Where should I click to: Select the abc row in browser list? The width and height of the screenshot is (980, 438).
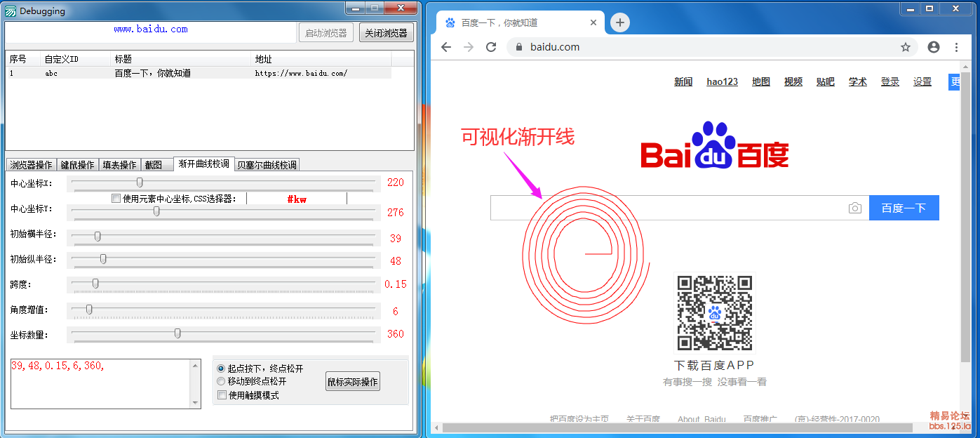tap(199, 73)
